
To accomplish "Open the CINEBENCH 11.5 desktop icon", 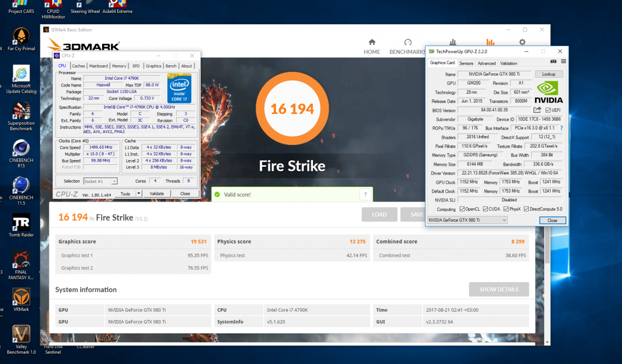I will tap(21, 191).
